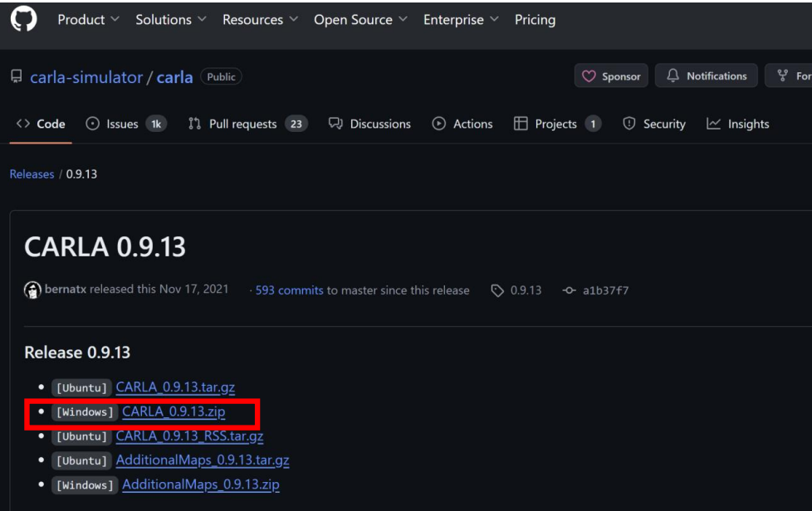This screenshot has width=812, height=511.
Task: Click the Issues circle-dot icon
Action: point(92,123)
